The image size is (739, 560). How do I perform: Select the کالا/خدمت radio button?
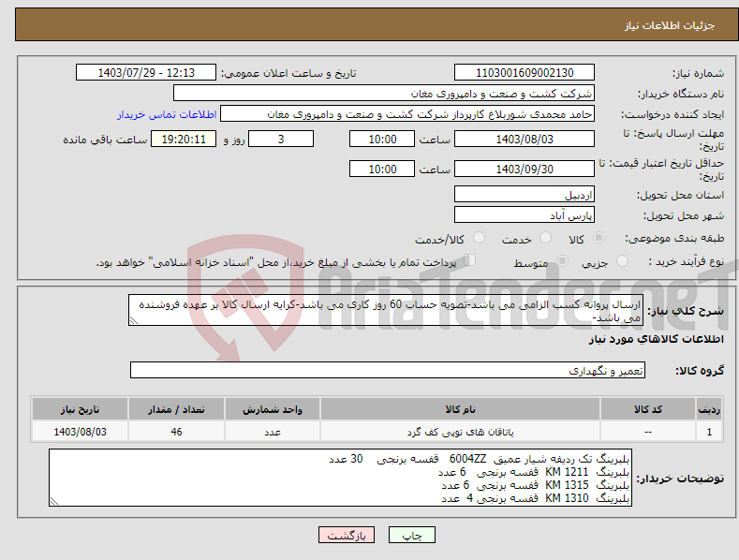(x=479, y=238)
